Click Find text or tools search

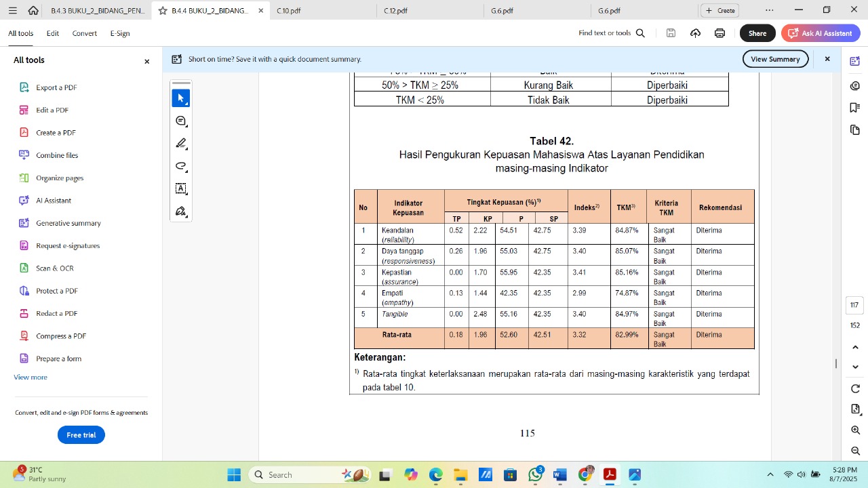(x=612, y=33)
